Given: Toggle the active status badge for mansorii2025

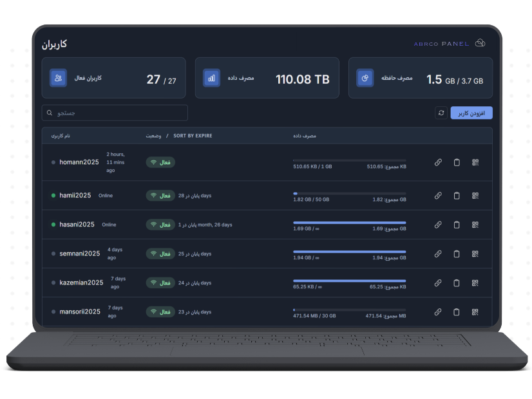Looking at the screenshot, I should pyautogui.click(x=160, y=312).
